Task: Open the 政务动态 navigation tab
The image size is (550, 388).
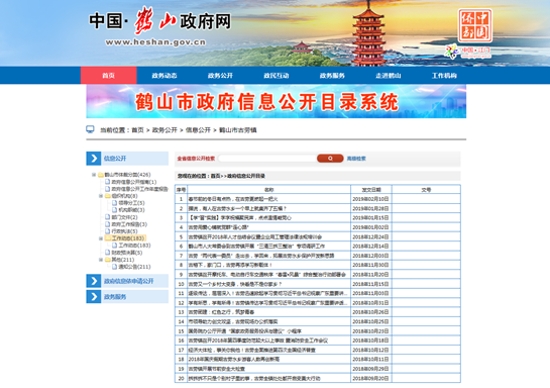Action: point(164,75)
